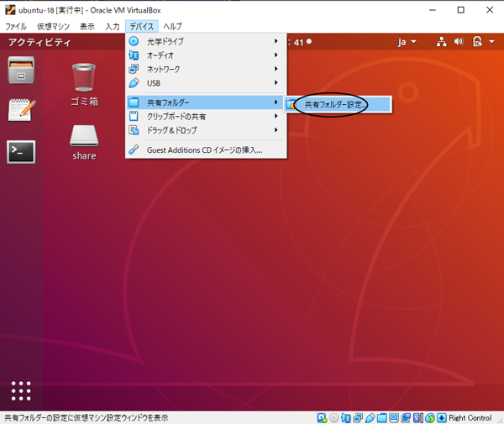504x424 pixels.
Task: Open the ファイル menu
Action: [16, 26]
